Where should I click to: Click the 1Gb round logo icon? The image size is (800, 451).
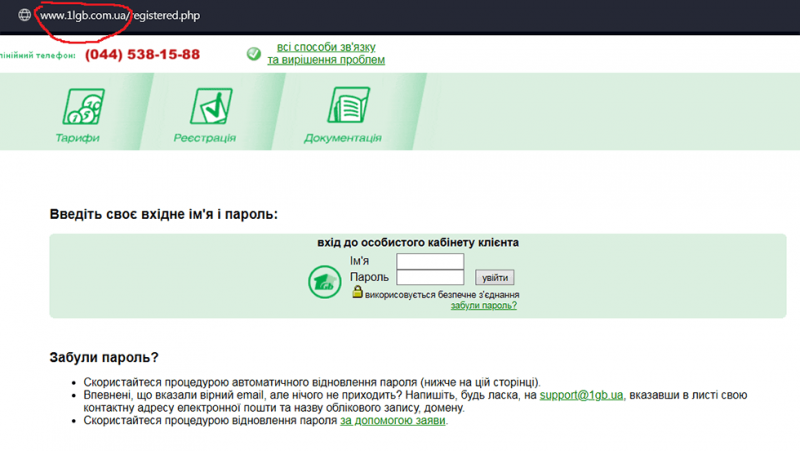[x=324, y=282]
